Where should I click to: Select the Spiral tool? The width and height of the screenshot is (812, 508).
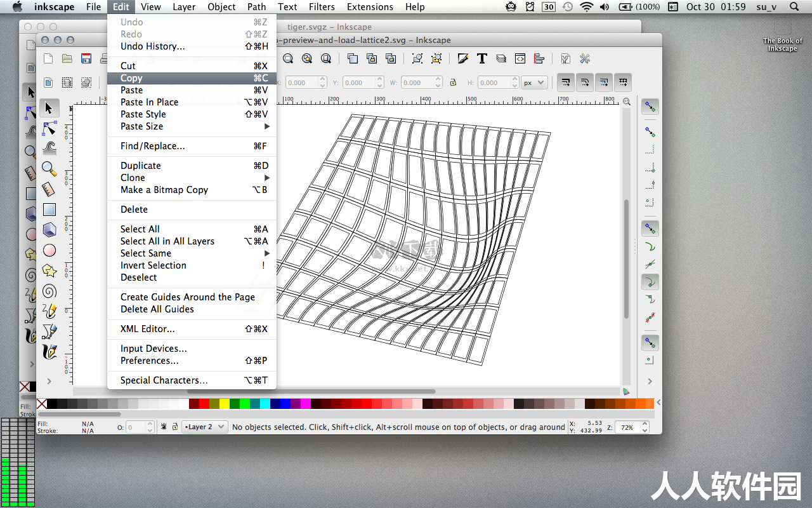(49, 291)
